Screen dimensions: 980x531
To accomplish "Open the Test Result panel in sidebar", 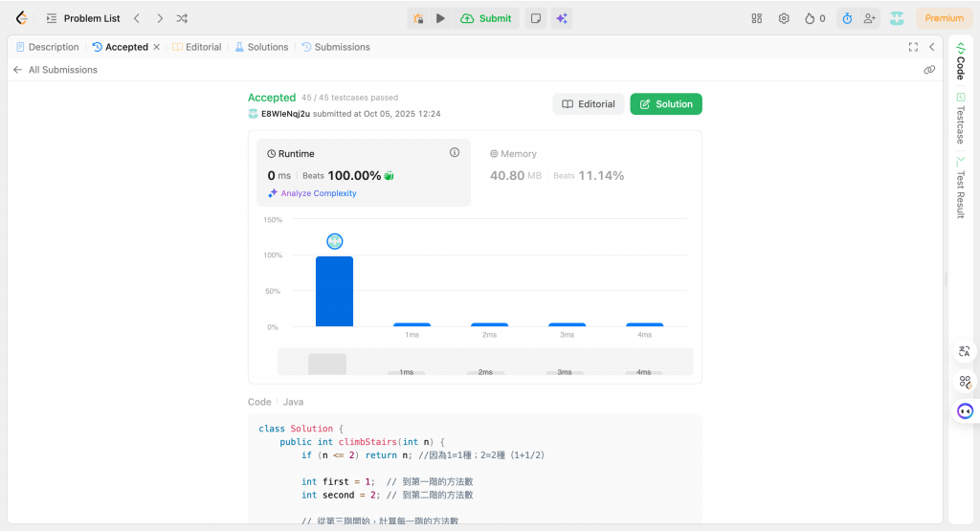I will (961, 188).
